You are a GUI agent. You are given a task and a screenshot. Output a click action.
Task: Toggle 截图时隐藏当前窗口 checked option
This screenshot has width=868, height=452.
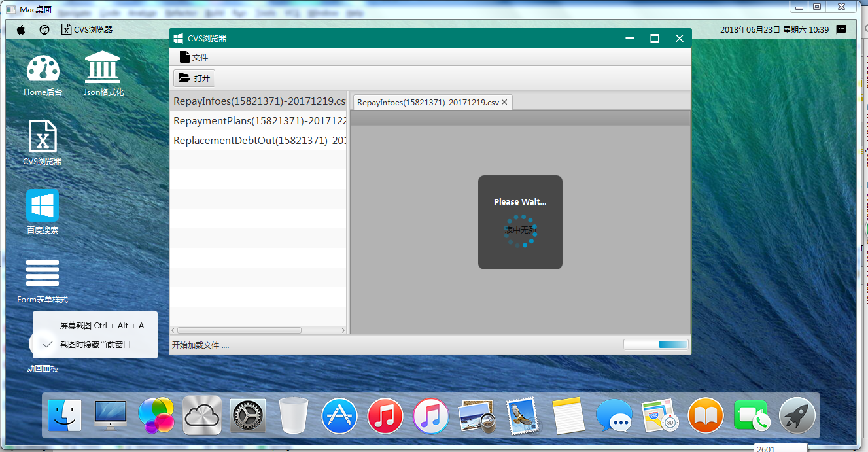[95, 344]
